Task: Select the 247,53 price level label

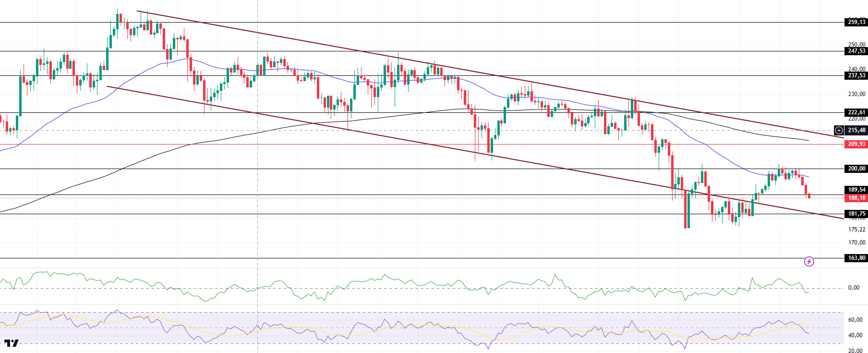Action: pyautogui.click(x=856, y=51)
